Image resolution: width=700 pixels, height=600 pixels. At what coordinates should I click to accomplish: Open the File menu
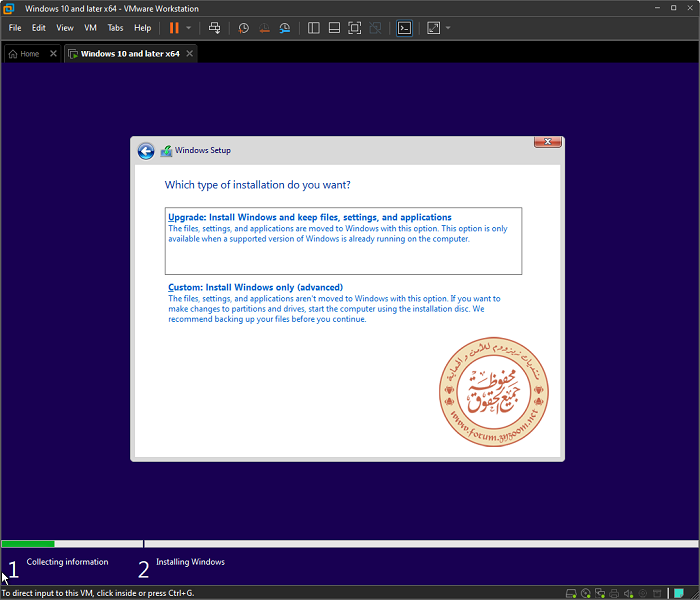coord(15,28)
